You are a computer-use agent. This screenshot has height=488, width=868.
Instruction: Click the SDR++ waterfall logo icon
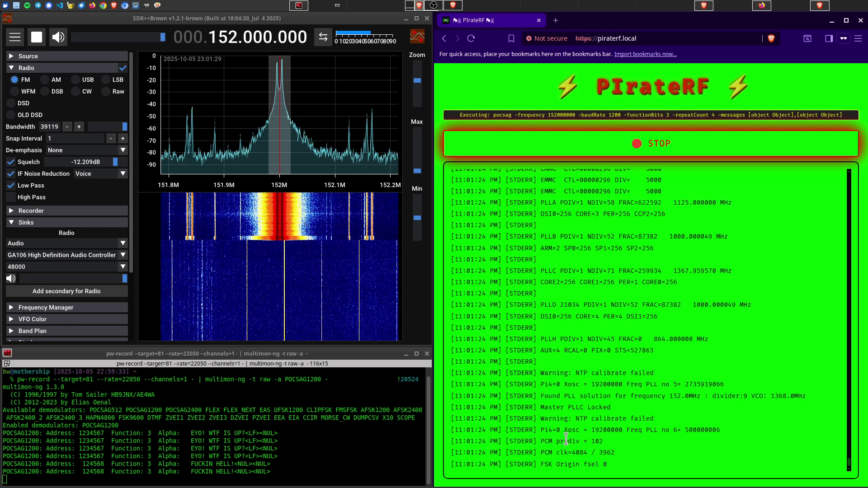417,37
